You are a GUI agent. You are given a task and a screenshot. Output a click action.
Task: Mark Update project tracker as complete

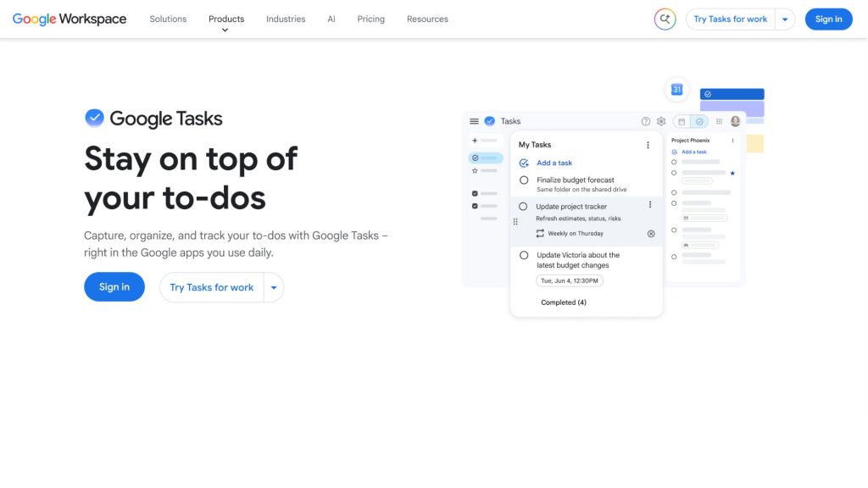[x=523, y=207]
